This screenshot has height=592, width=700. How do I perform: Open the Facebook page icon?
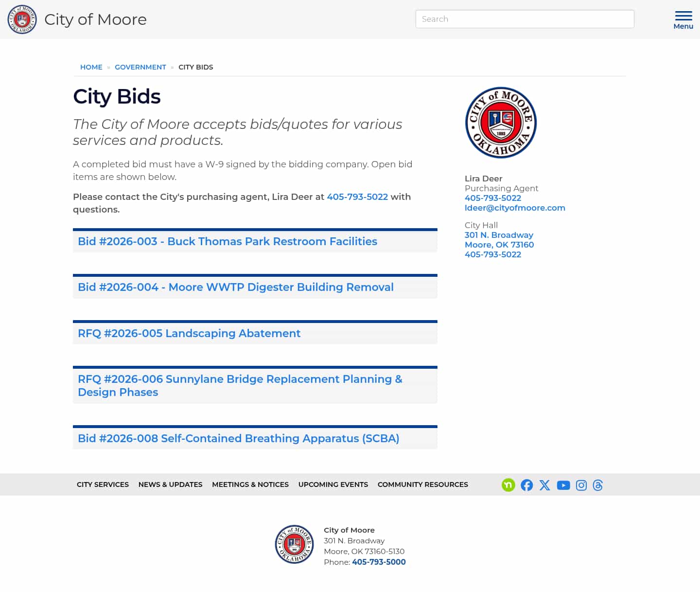coord(526,485)
